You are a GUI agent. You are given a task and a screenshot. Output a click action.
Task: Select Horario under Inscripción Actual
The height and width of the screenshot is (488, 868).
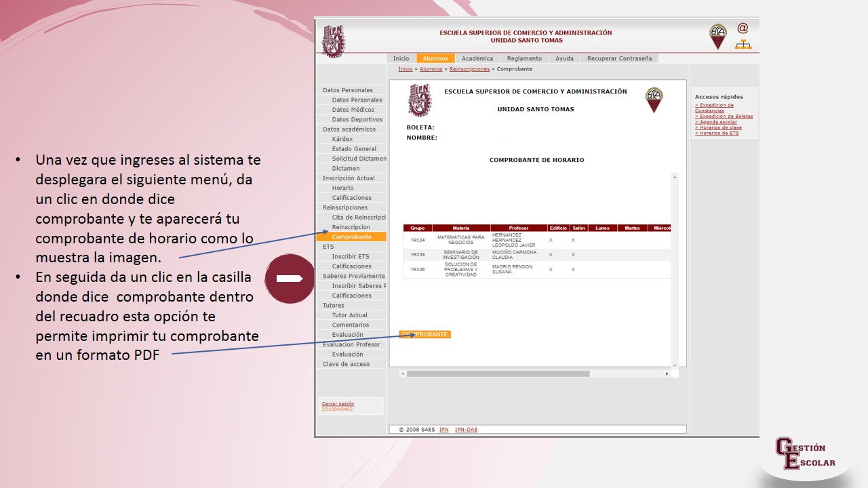point(342,188)
